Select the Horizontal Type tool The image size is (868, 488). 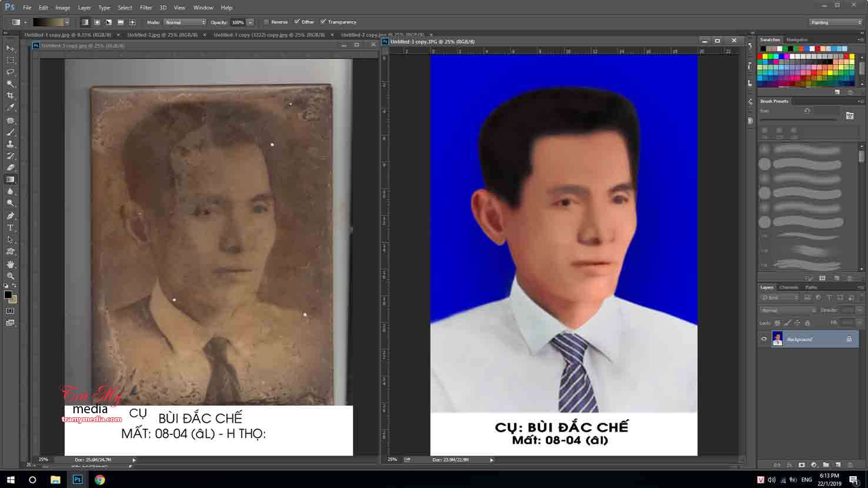click(10, 228)
